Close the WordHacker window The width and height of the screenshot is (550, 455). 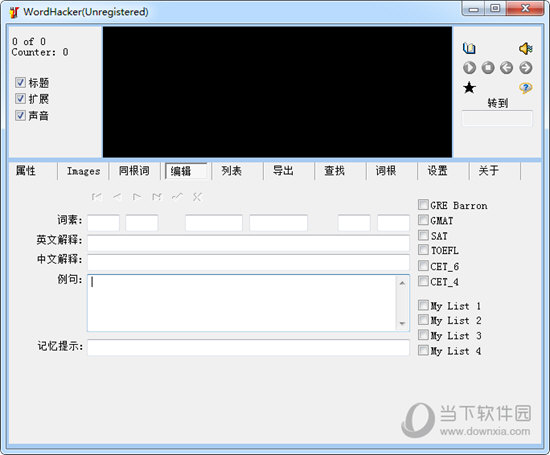(525, 9)
